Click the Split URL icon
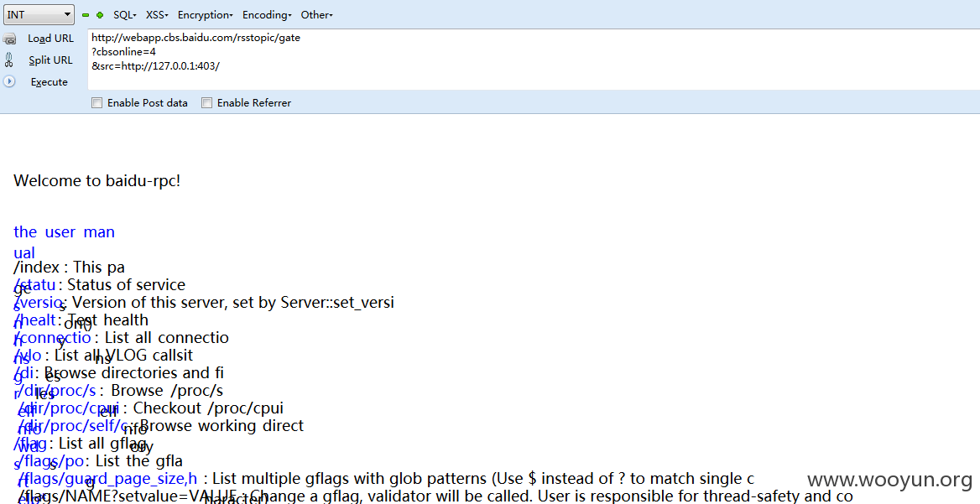 pos(8,60)
